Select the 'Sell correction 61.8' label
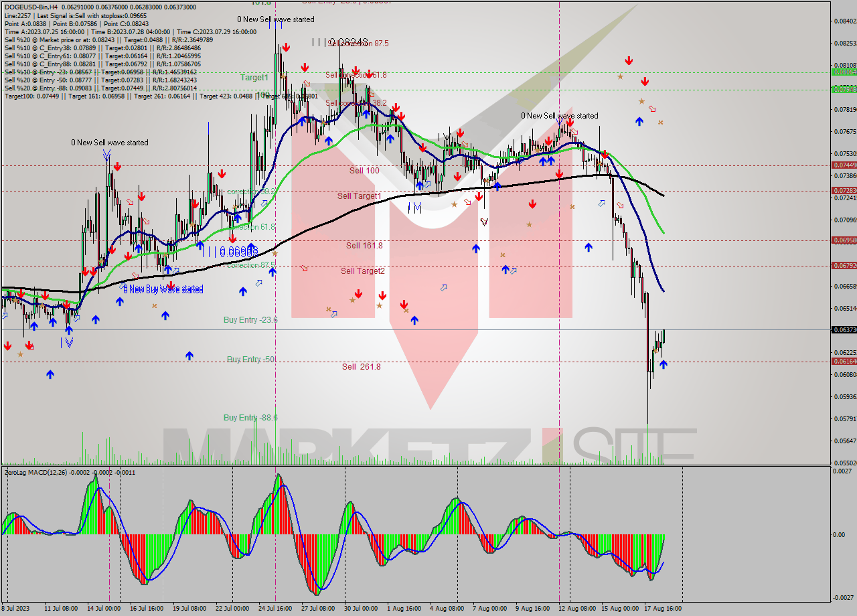The height and width of the screenshot is (616, 857). (356, 75)
